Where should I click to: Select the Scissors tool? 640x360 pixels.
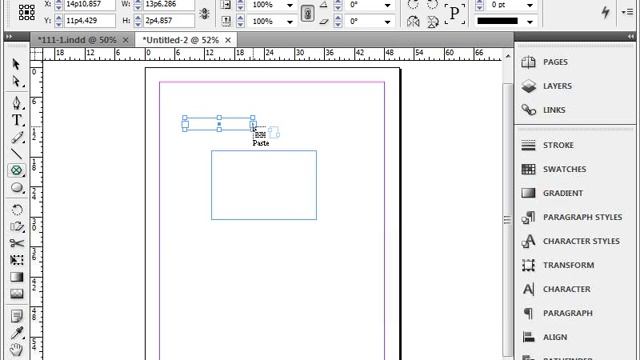[x=17, y=243]
